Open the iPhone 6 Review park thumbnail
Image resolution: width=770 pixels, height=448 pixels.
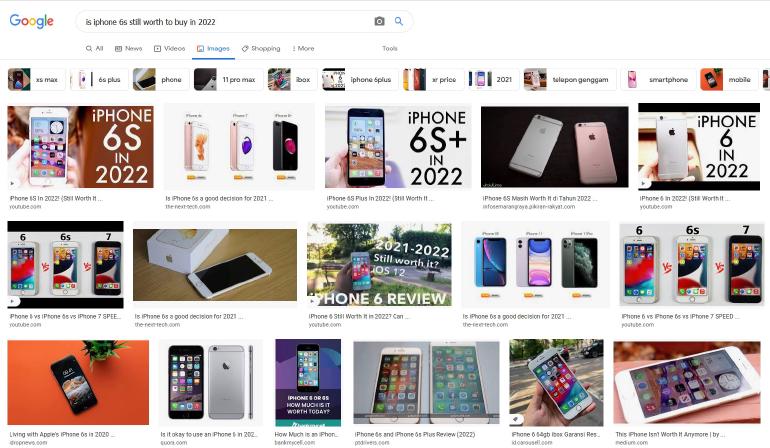point(379,265)
